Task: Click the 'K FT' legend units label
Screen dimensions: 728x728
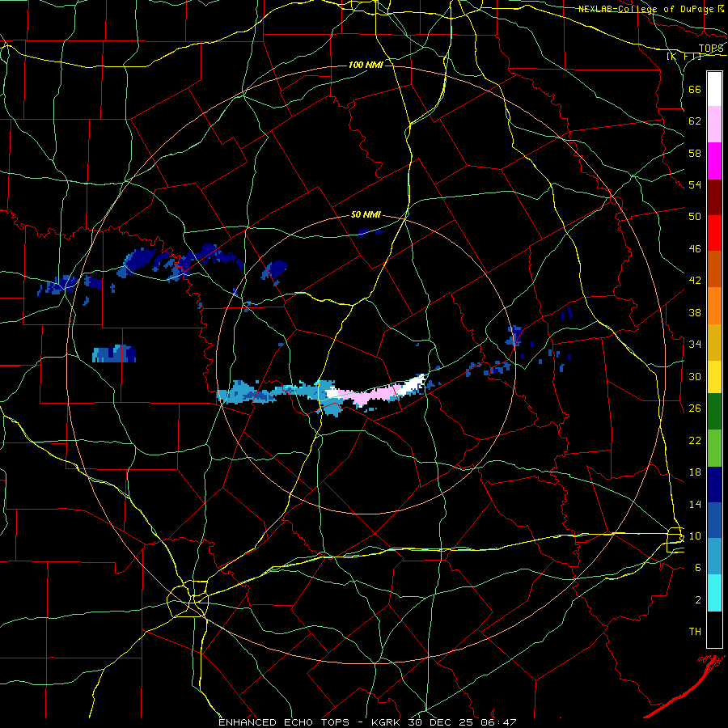Action: pos(684,57)
